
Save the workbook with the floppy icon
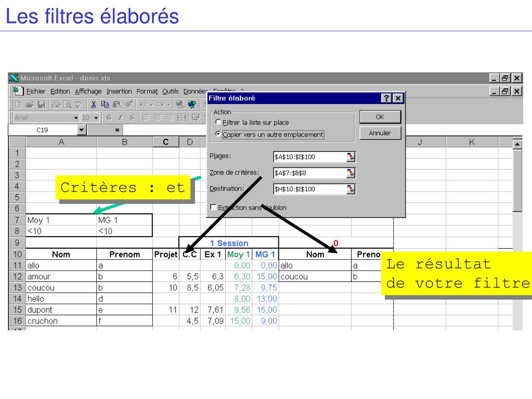click(x=42, y=105)
